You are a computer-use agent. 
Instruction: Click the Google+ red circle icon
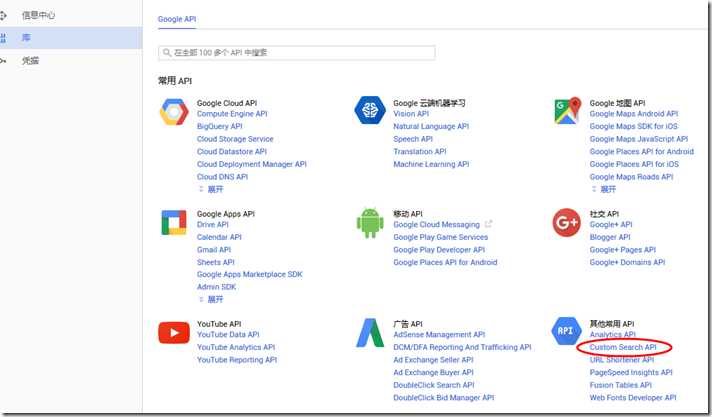[x=566, y=223]
